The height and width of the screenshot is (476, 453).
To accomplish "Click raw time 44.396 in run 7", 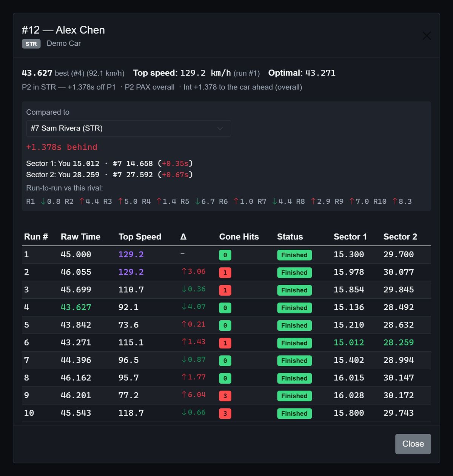I will coord(76,360).
